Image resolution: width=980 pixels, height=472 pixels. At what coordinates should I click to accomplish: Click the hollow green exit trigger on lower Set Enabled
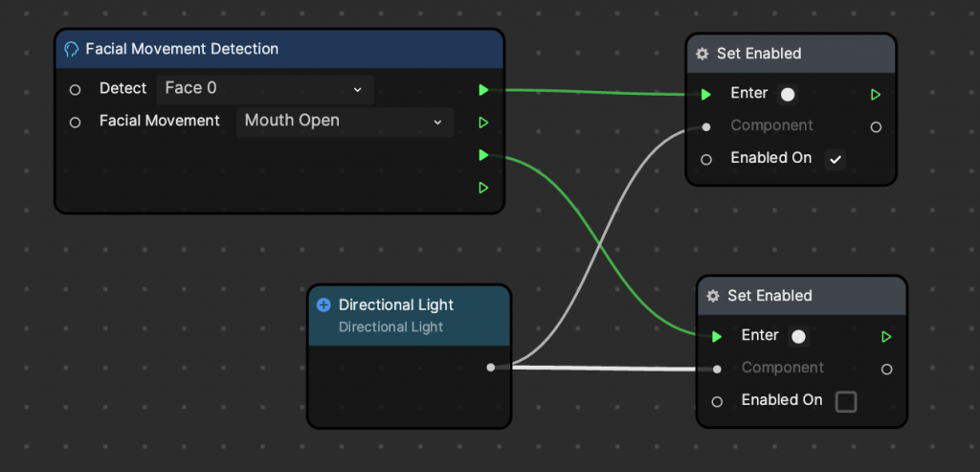click(x=886, y=337)
